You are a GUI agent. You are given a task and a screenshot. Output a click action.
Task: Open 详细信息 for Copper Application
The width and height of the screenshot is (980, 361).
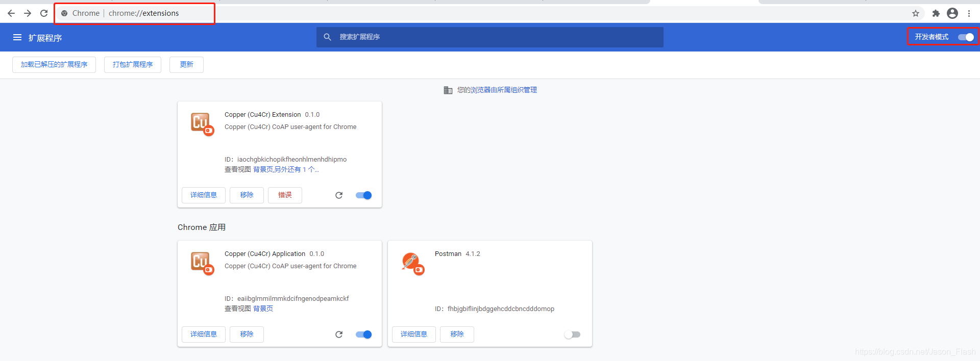[204, 334]
